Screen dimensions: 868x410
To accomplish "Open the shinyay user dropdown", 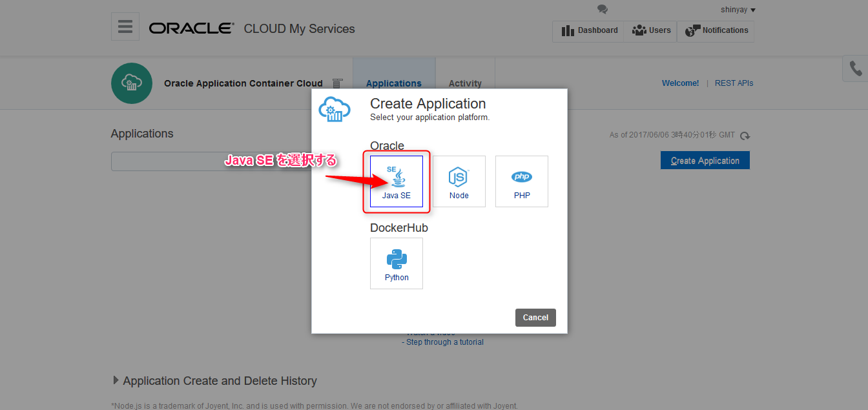I will click(738, 10).
